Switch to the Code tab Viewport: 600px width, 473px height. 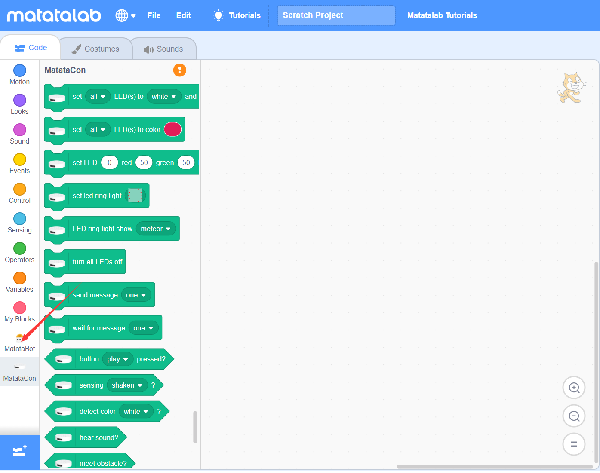coord(31,48)
